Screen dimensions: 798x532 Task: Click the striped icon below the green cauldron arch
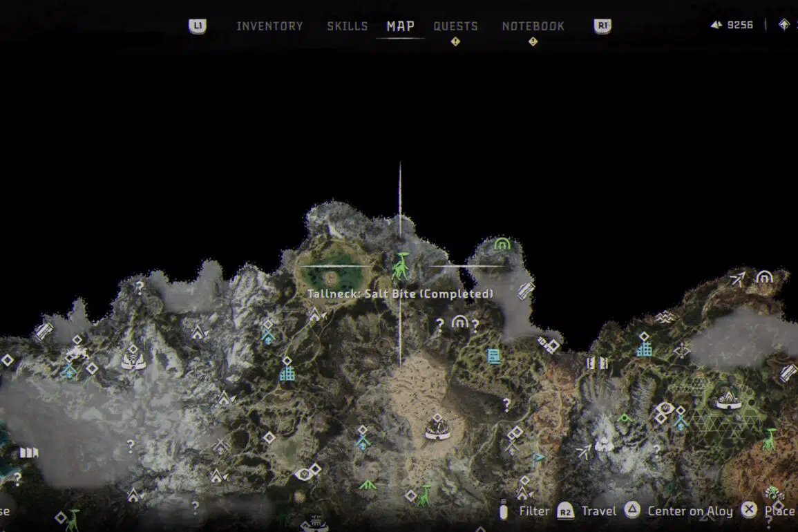(x=526, y=291)
